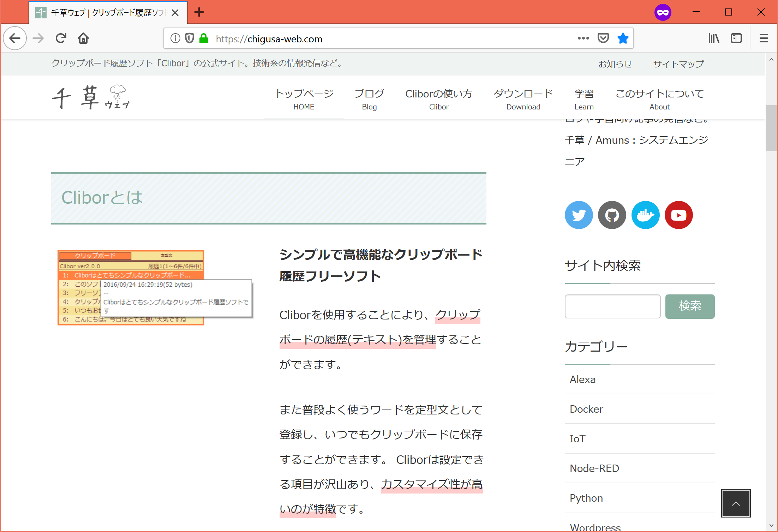The width and height of the screenshot is (778, 532).
Task: Click the 千草ウェブ site logo
Action: [x=91, y=97]
